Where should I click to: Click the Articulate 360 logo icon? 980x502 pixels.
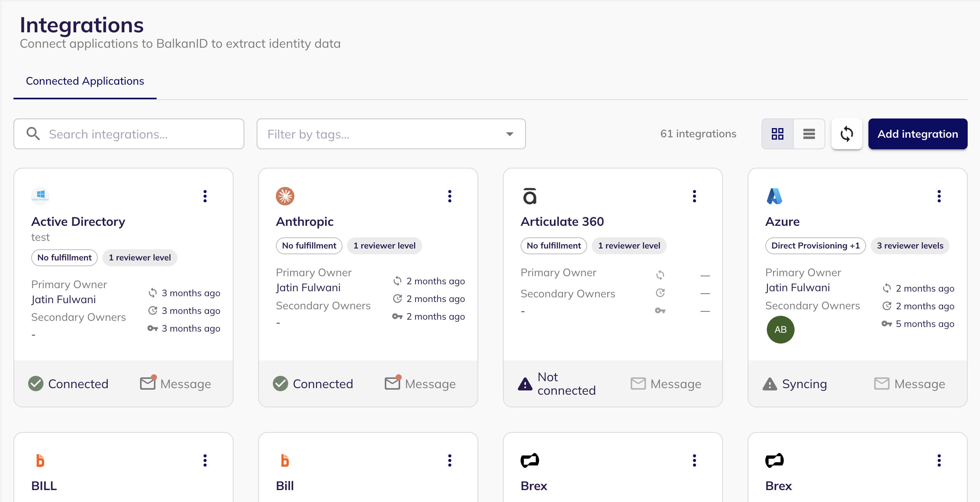coord(530,196)
